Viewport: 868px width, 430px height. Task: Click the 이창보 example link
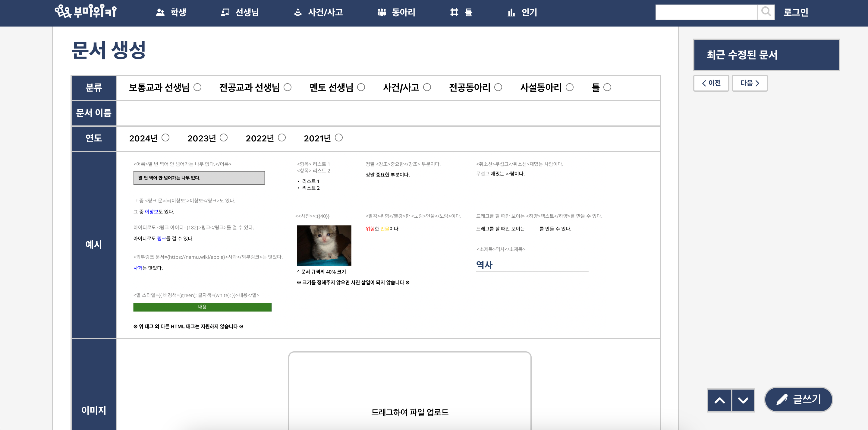click(151, 212)
